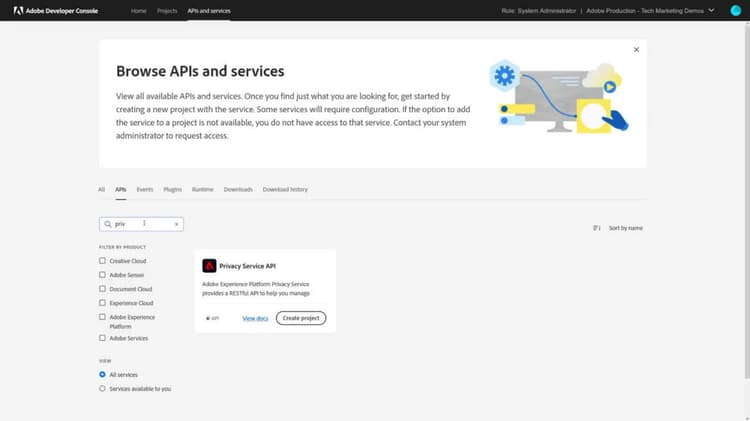Switch to the All tab
Image resolution: width=750 pixels, height=421 pixels.
point(101,189)
